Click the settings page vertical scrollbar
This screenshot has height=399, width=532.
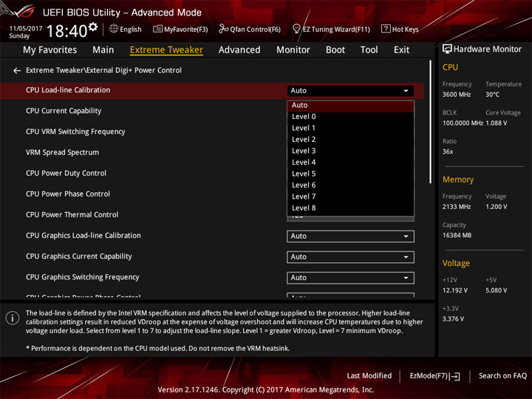pyautogui.click(x=431, y=122)
